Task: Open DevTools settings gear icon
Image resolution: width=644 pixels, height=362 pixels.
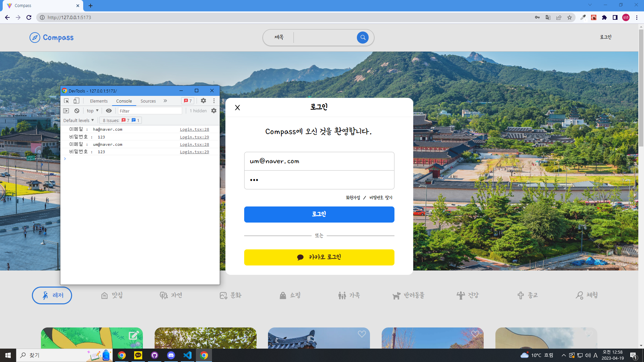Action: 203,101
